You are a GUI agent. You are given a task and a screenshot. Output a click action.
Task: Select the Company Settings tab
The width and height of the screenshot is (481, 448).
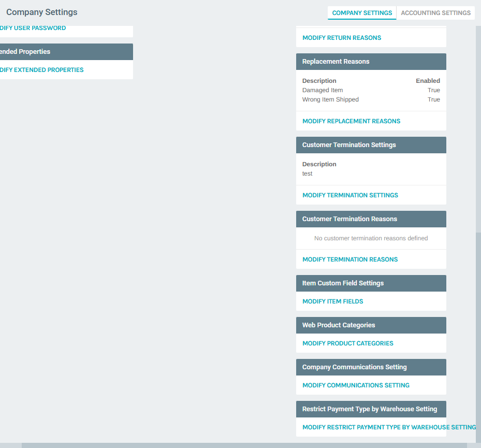[x=361, y=12]
